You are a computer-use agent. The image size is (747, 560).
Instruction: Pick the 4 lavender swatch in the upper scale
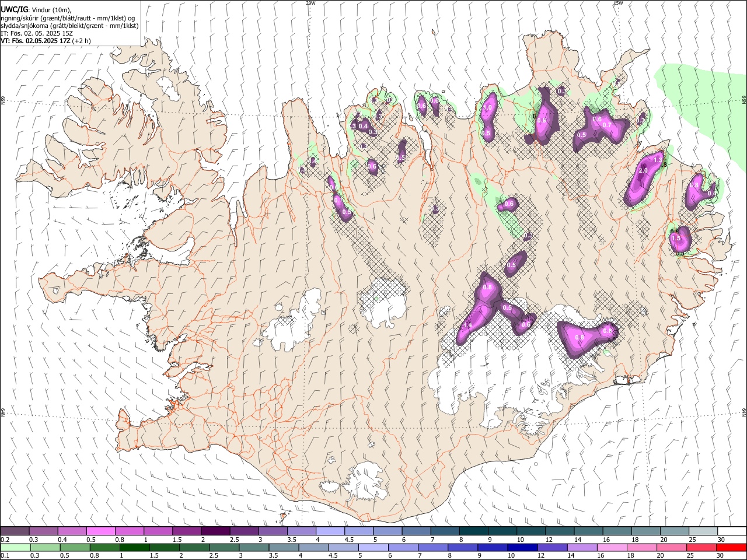point(330,531)
